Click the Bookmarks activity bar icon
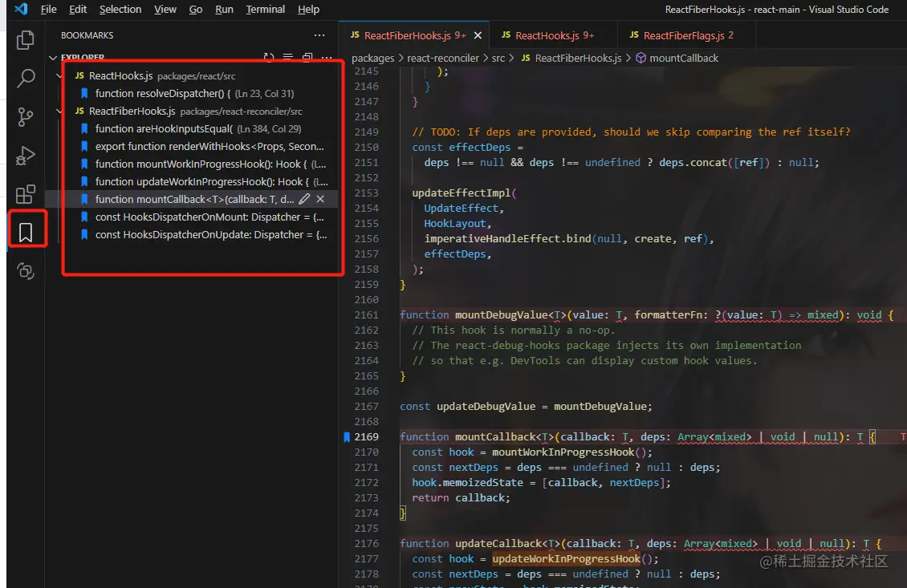The height and width of the screenshot is (588, 907). coord(26,233)
